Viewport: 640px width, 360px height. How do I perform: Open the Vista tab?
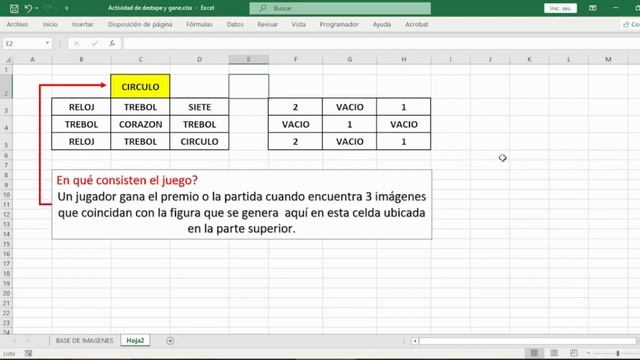coord(299,24)
